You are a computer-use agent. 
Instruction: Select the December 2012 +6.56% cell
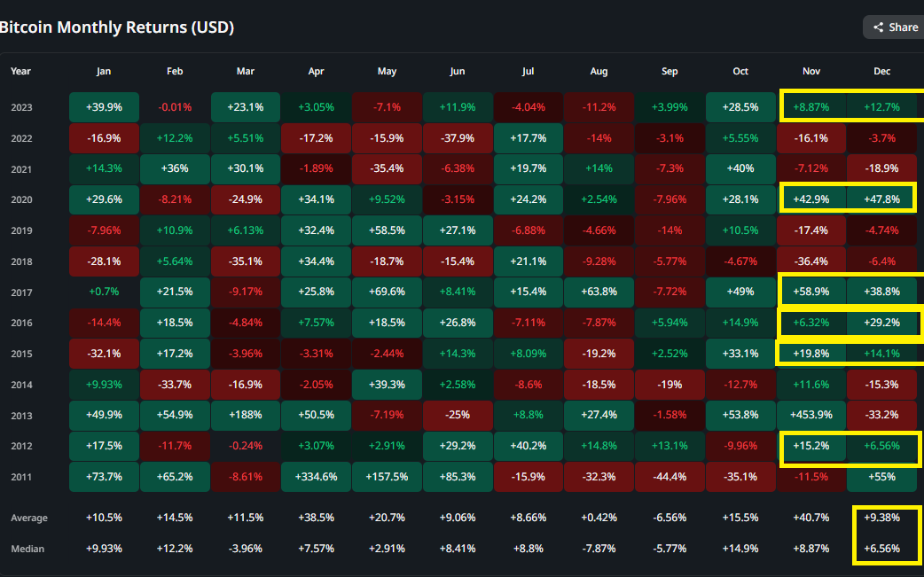click(881, 446)
